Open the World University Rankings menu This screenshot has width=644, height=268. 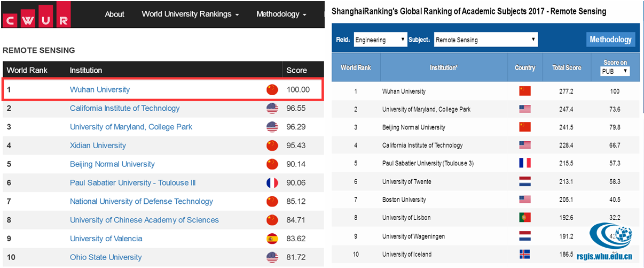pos(190,14)
